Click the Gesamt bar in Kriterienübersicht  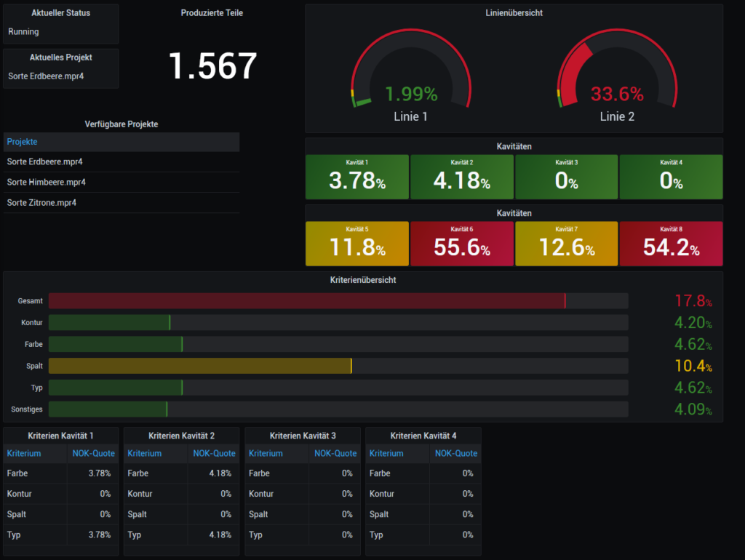coord(338,301)
